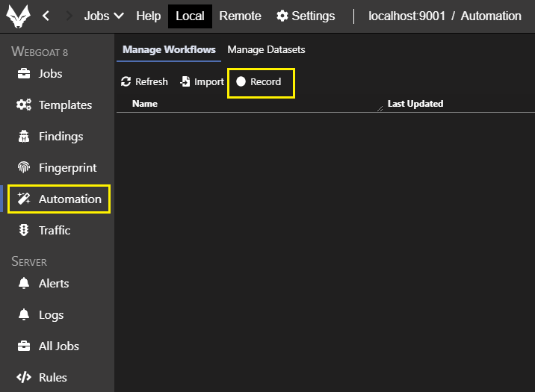The width and height of the screenshot is (535, 392).
Task: Open the Manage Datasets tab
Action: (x=266, y=50)
